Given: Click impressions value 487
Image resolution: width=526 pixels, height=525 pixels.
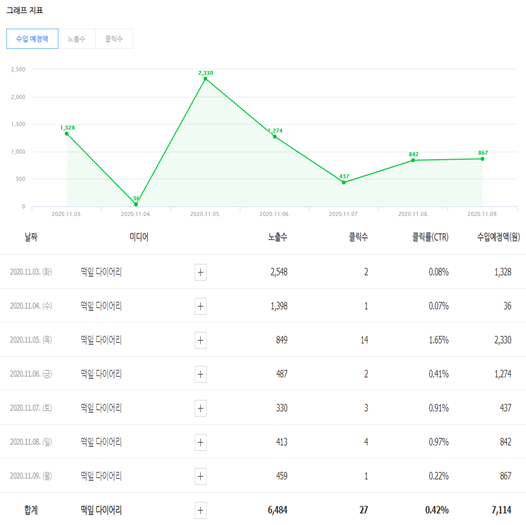Looking at the screenshot, I should tap(282, 374).
